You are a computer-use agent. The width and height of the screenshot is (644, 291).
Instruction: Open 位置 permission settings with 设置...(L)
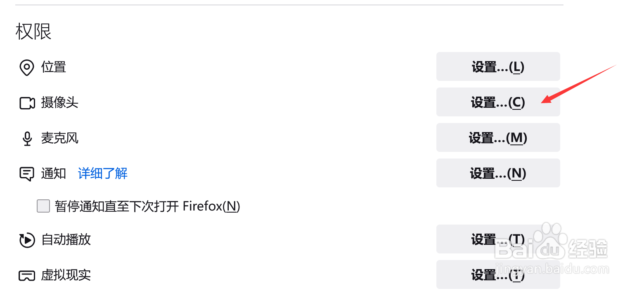(498, 66)
